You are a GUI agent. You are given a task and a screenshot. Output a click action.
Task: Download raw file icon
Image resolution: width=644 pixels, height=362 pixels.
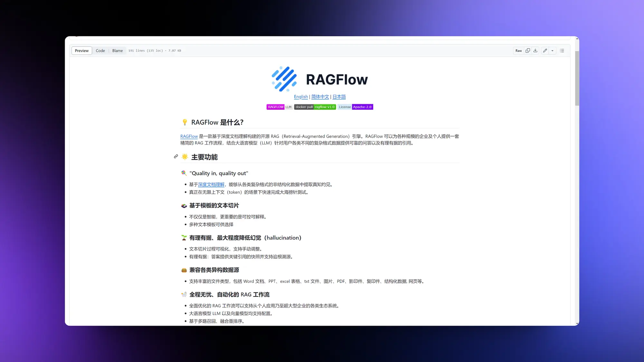point(535,51)
